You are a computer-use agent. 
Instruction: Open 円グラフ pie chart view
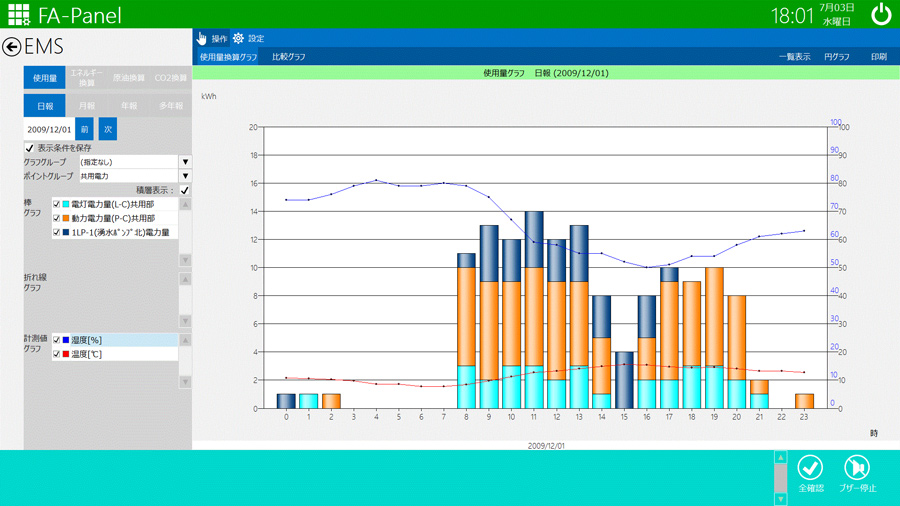(x=836, y=57)
